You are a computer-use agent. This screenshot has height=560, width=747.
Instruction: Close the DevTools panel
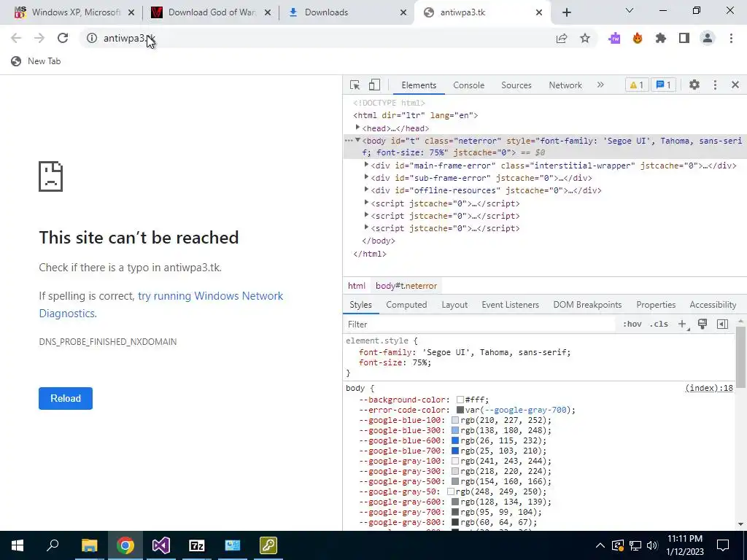[x=735, y=85]
